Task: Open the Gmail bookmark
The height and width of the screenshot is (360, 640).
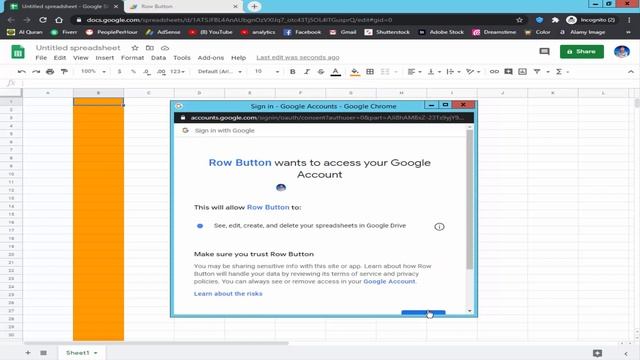Action: pyautogui.click(x=343, y=32)
